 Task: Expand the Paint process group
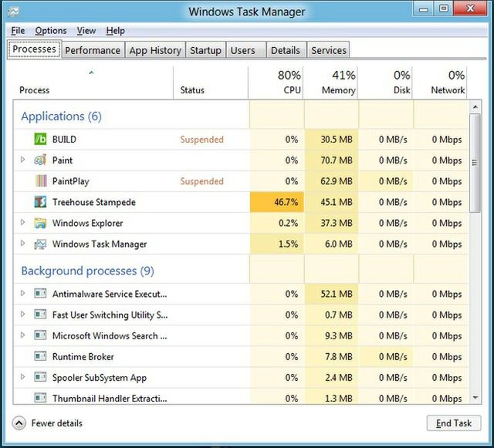click(x=22, y=160)
